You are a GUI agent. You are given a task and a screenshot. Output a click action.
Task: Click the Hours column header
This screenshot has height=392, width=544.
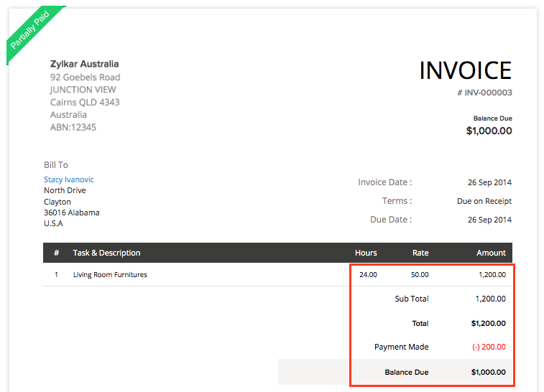point(366,253)
